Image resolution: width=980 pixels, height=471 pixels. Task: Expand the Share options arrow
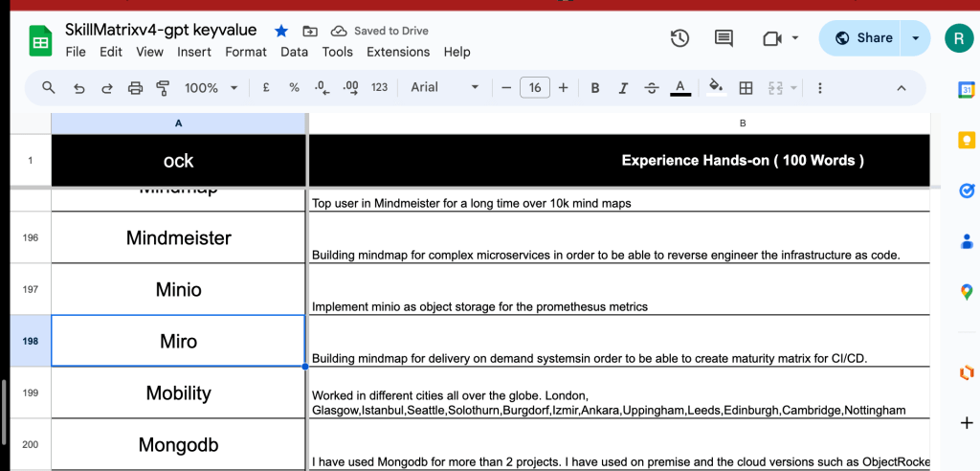(916, 38)
